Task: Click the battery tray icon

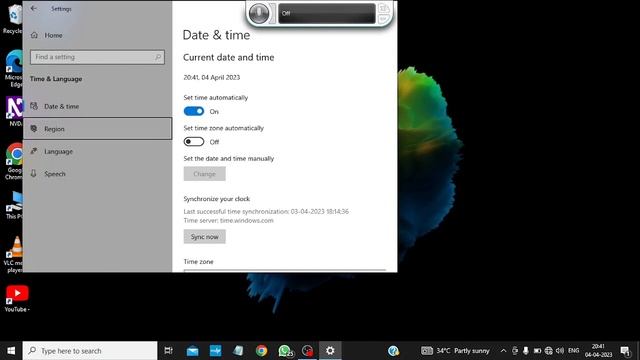Action: tap(537, 351)
